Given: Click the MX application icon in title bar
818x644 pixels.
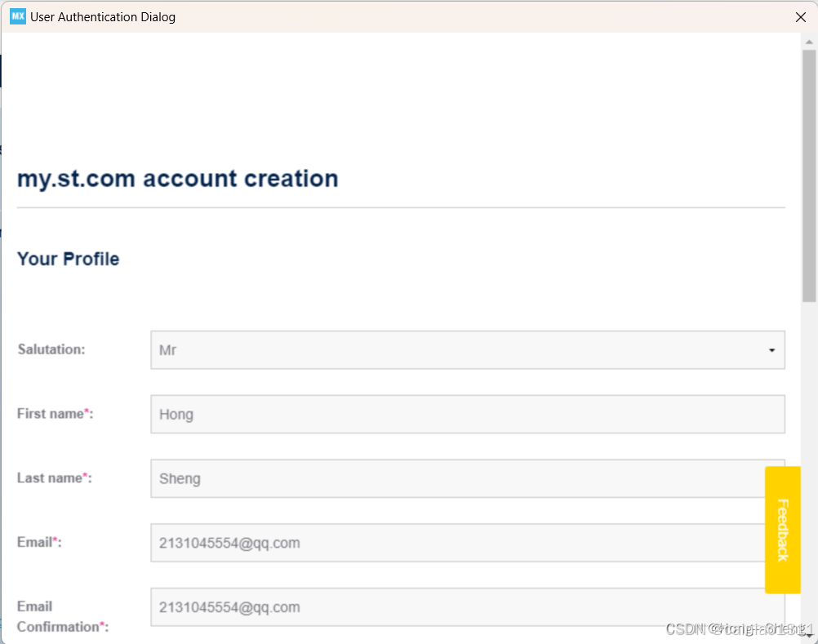Looking at the screenshot, I should (x=18, y=16).
